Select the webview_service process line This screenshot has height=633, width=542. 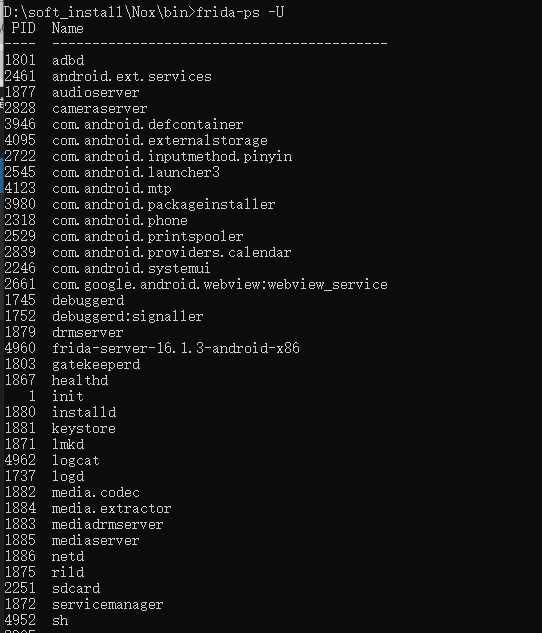click(x=196, y=284)
